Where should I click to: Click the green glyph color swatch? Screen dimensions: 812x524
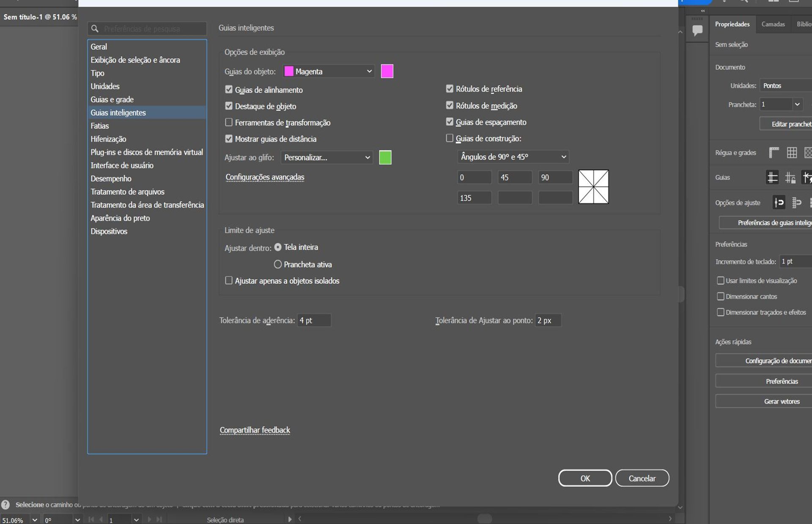pyautogui.click(x=385, y=158)
